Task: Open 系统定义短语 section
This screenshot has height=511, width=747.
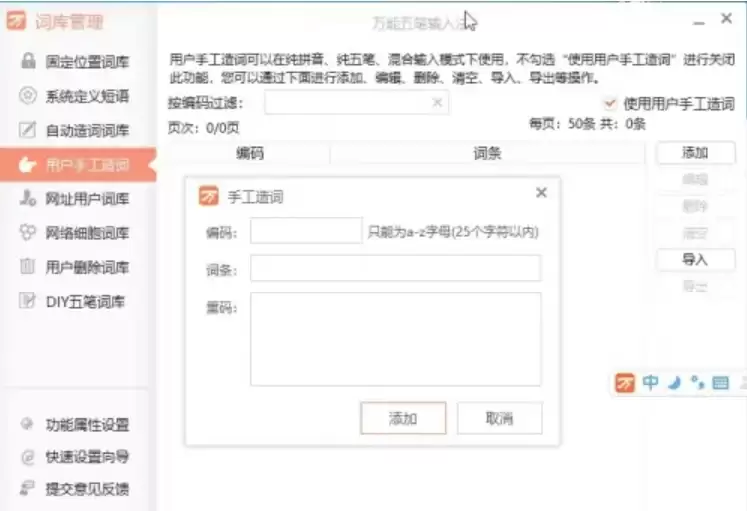Action: pyautogui.click(x=78, y=96)
